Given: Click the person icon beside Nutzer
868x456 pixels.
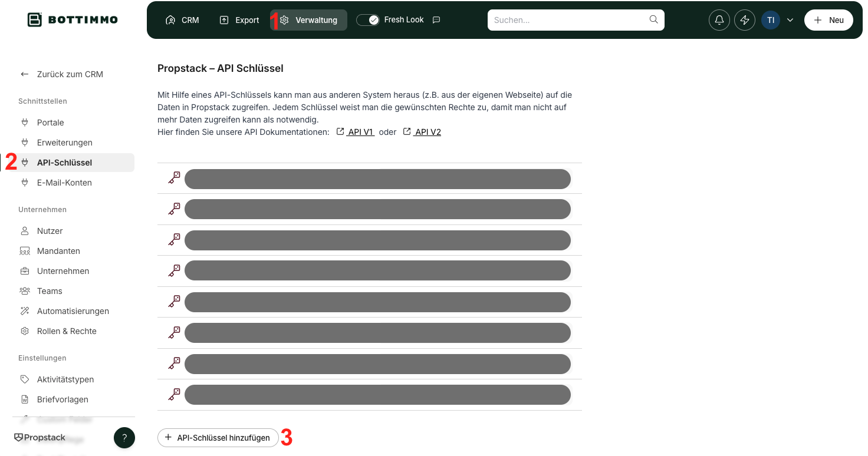Looking at the screenshot, I should click(25, 231).
